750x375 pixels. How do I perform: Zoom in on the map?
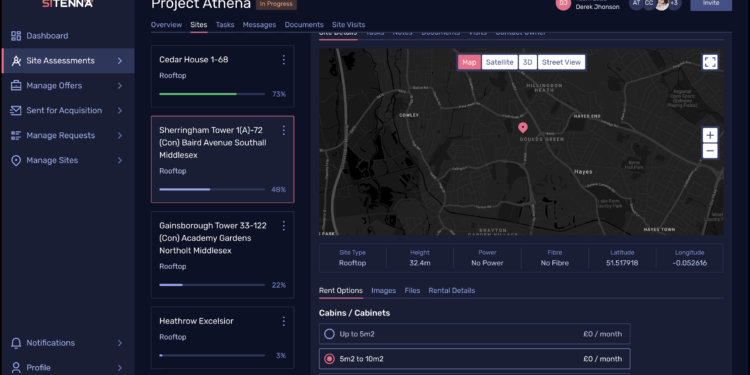click(710, 135)
